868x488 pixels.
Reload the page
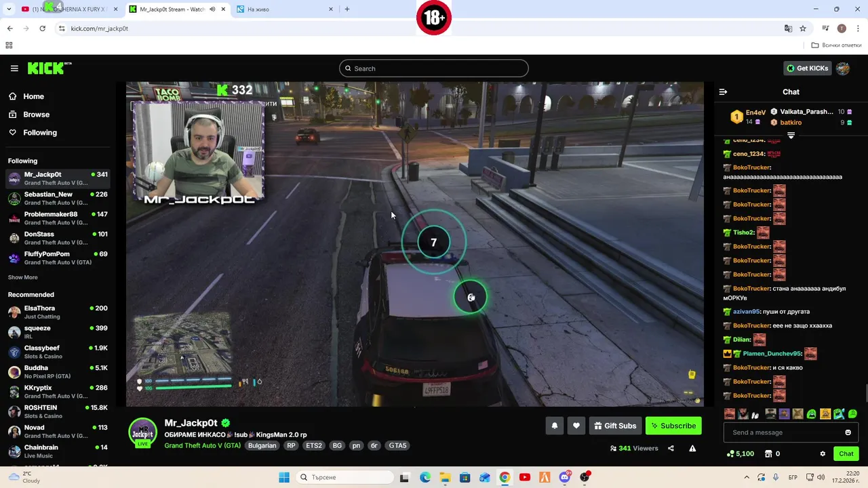(42, 28)
